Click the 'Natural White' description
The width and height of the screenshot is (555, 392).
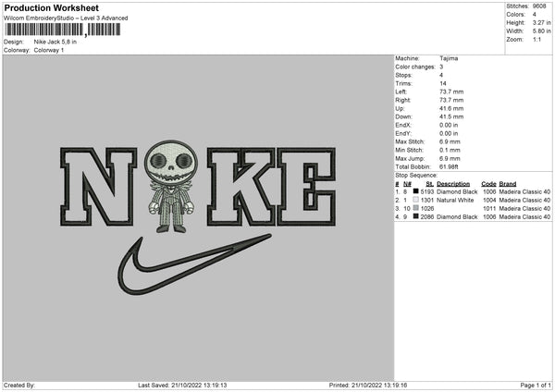[x=455, y=200]
